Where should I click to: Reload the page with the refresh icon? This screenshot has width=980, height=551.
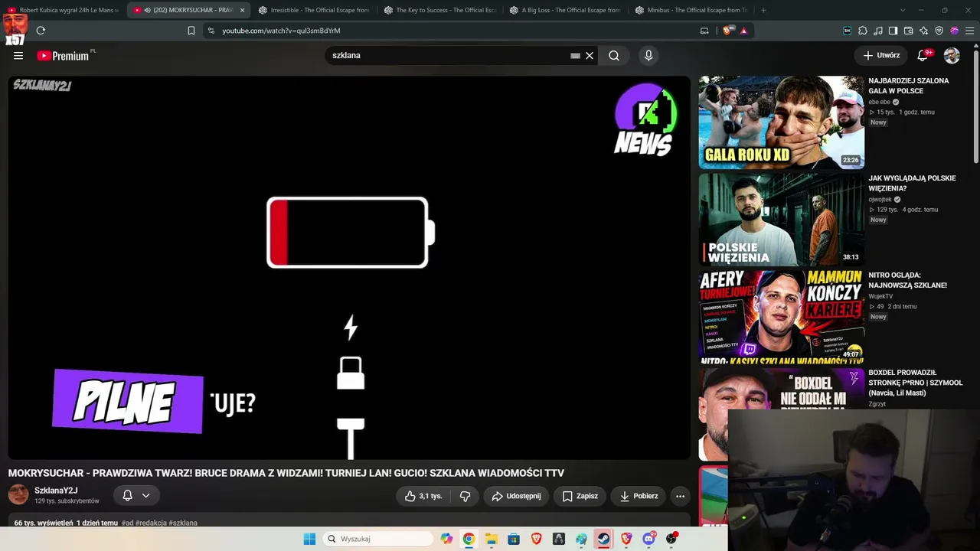(x=41, y=31)
